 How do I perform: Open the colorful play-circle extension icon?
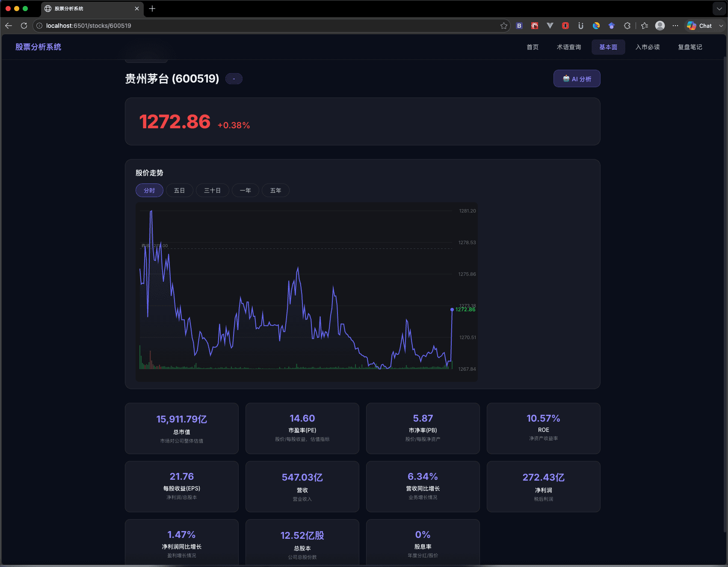[x=596, y=26]
